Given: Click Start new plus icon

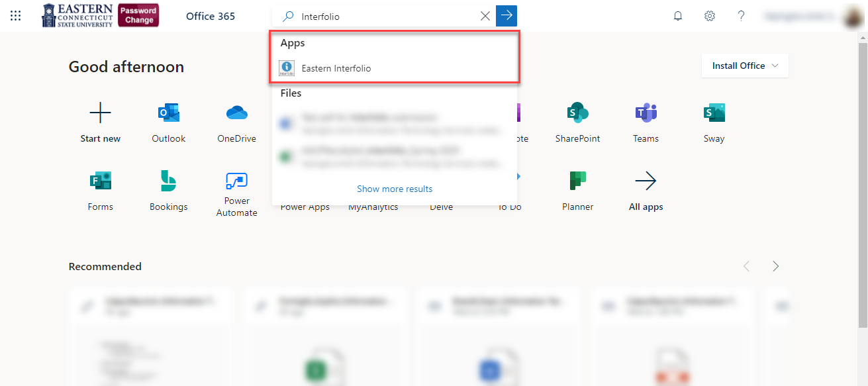Looking at the screenshot, I should [x=100, y=113].
